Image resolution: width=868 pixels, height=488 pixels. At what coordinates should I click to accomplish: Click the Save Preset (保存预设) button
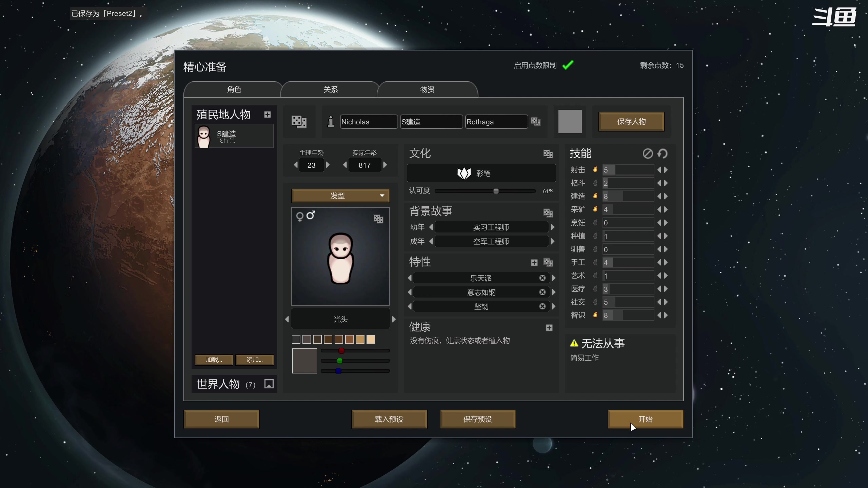(x=478, y=419)
